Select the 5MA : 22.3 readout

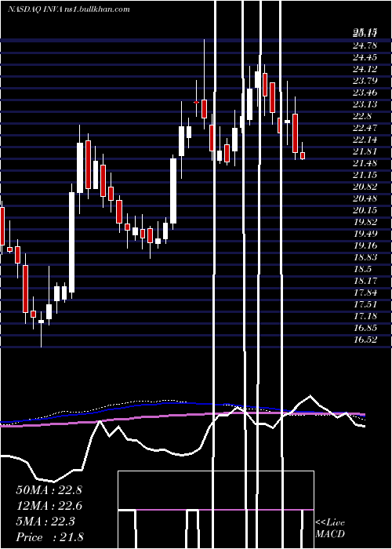45,522
